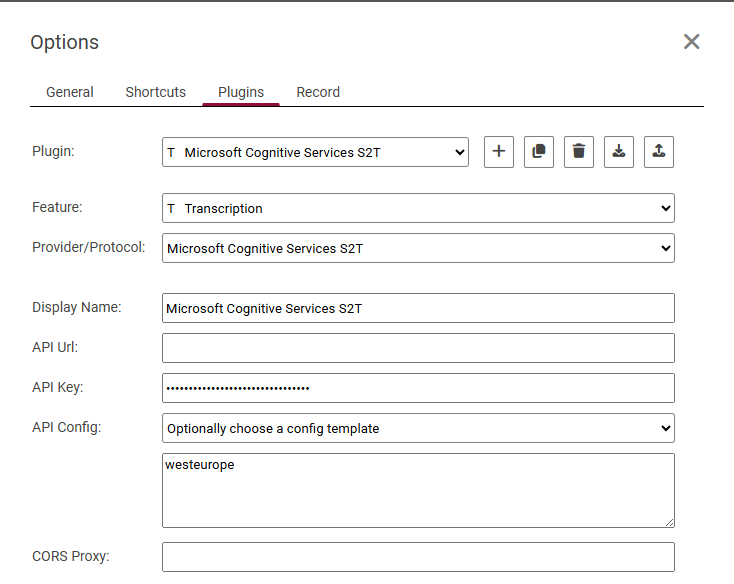The height and width of the screenshot is (584, 734).
Task: Switch to the General tab
Action: click(x=70, y=92)
